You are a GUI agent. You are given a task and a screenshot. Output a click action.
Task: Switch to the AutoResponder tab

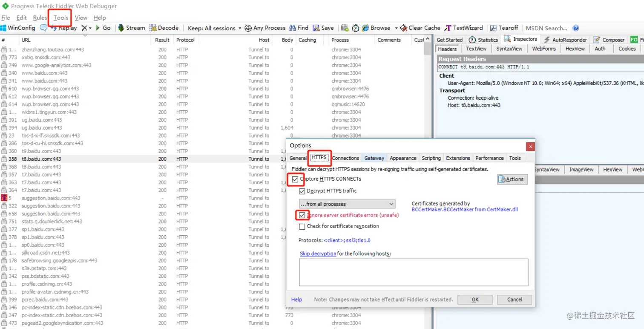pos(565,40)
